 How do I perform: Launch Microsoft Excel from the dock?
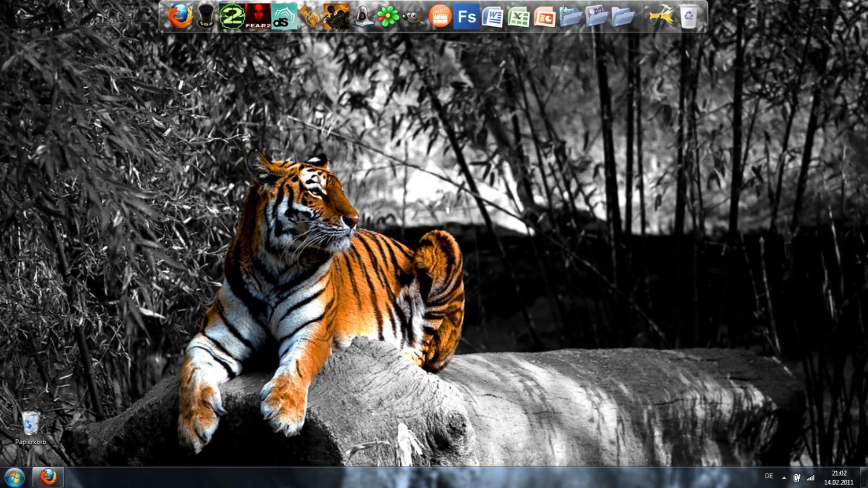point(518,17)
